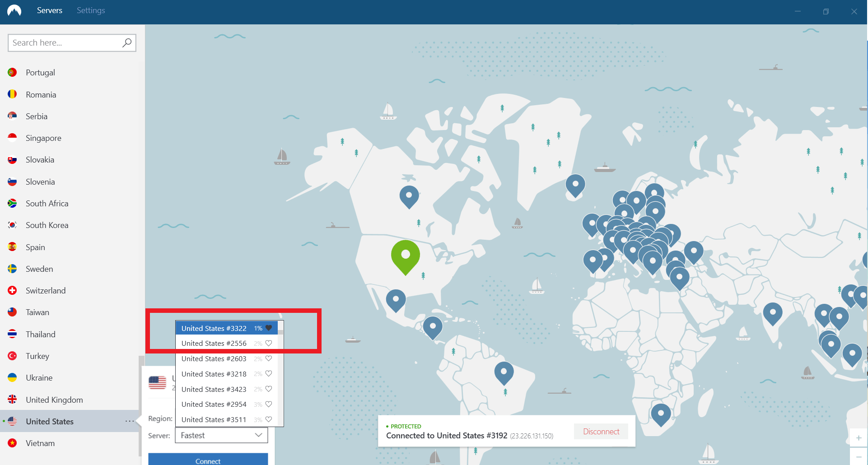Click the Romania flag icon
The image size is (868, 465).
[13, 94]
